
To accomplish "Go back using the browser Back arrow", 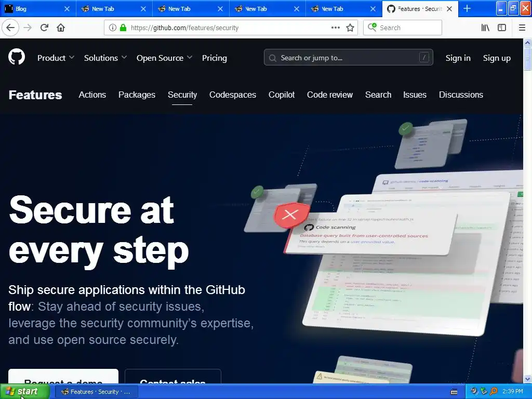I will (x=10, y=28).
